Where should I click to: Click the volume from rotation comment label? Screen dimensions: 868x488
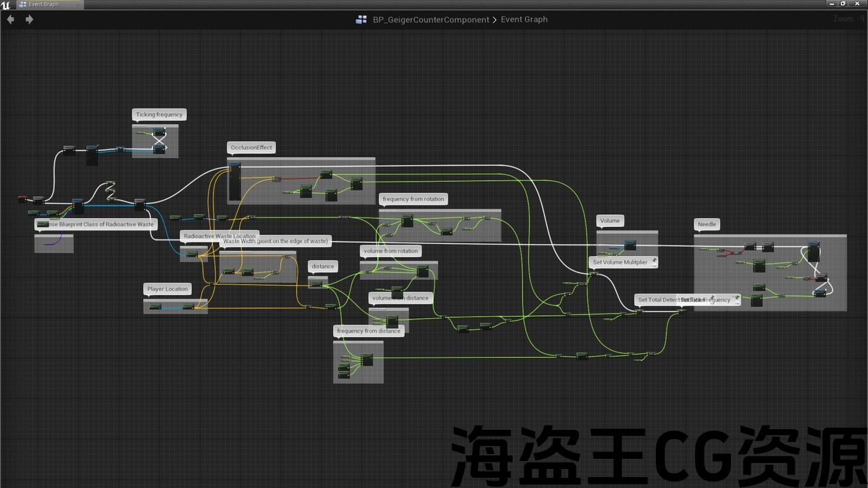click(391, 251)
